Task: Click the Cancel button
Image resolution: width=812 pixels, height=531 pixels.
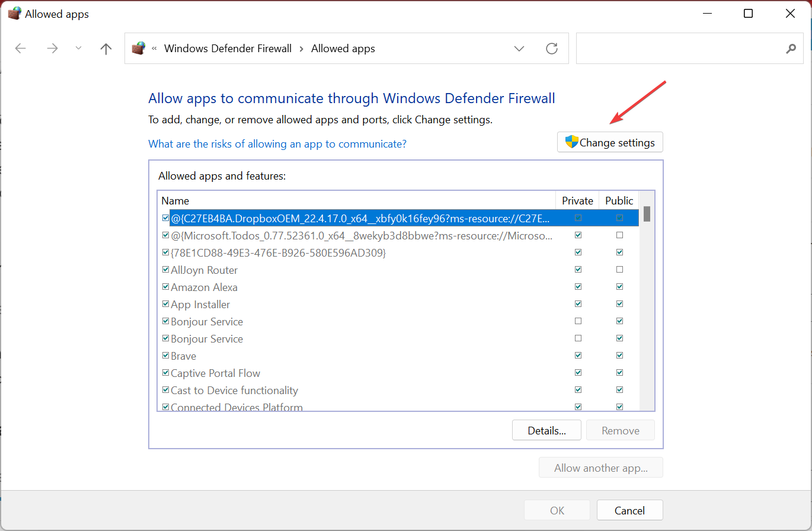Action: tap(629, 510)
